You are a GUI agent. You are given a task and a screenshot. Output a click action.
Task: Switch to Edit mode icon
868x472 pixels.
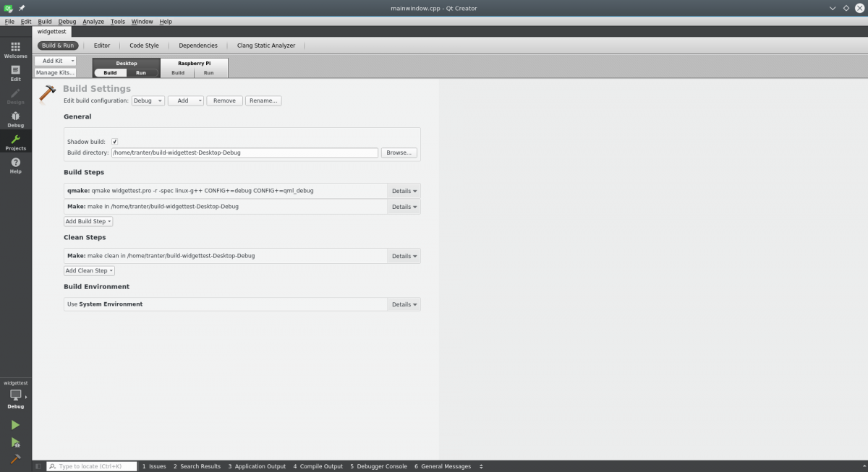click(x=15, y=72)
